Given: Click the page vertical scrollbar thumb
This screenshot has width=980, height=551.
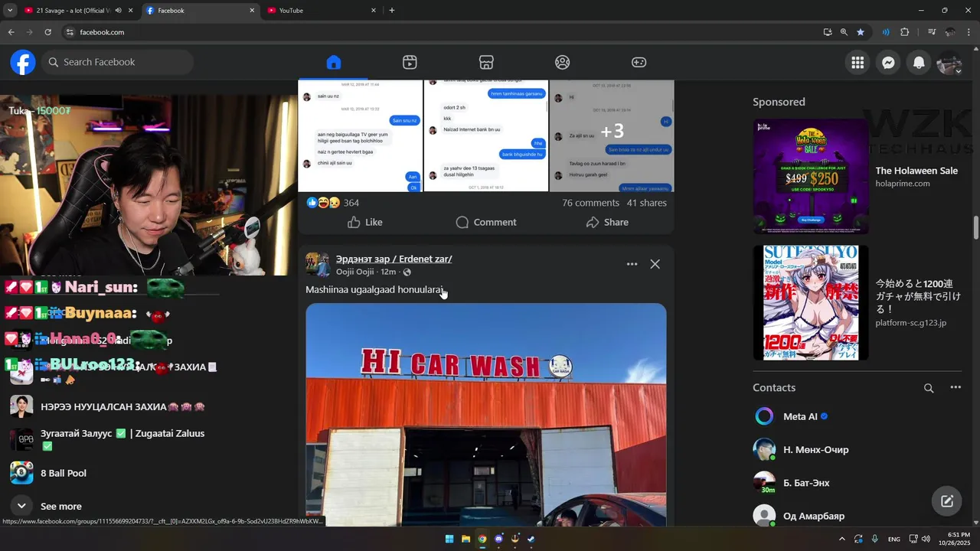Looking at the screenshot, I should point(976,228).
